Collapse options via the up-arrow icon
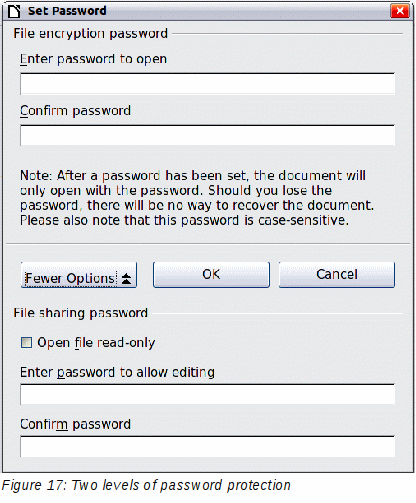The height and width of the screenshot is (503, 416). (x=126, y=278)
